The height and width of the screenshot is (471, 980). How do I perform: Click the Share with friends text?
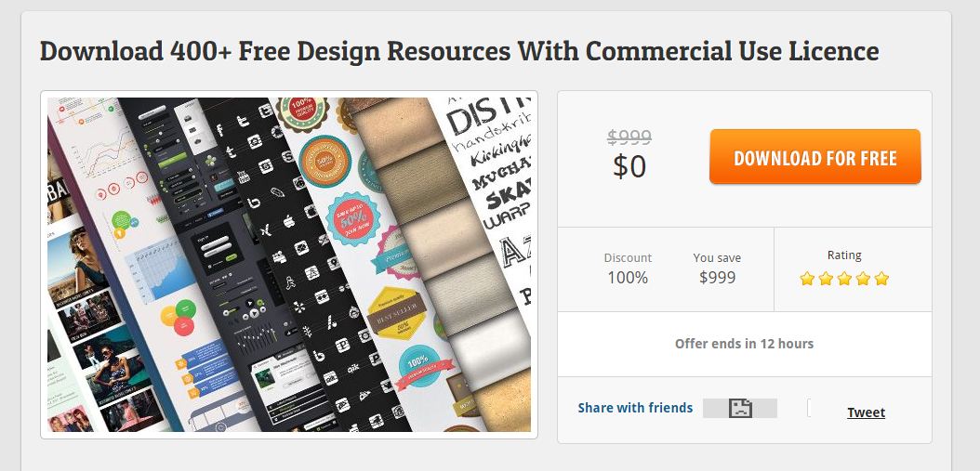click(635, 408)
